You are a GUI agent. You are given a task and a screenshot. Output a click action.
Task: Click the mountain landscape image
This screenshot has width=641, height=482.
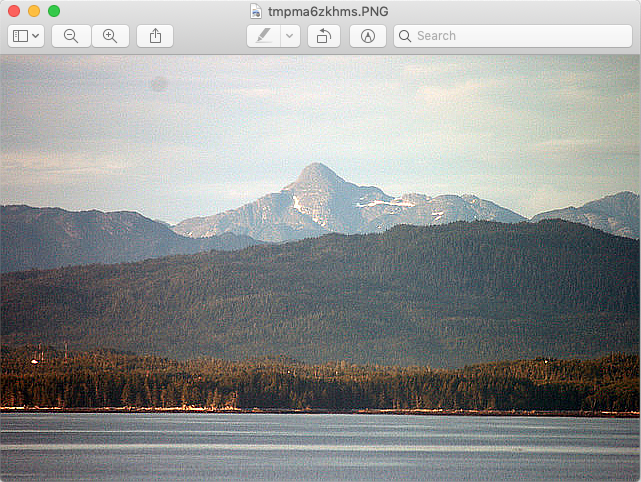pos(320,268)
